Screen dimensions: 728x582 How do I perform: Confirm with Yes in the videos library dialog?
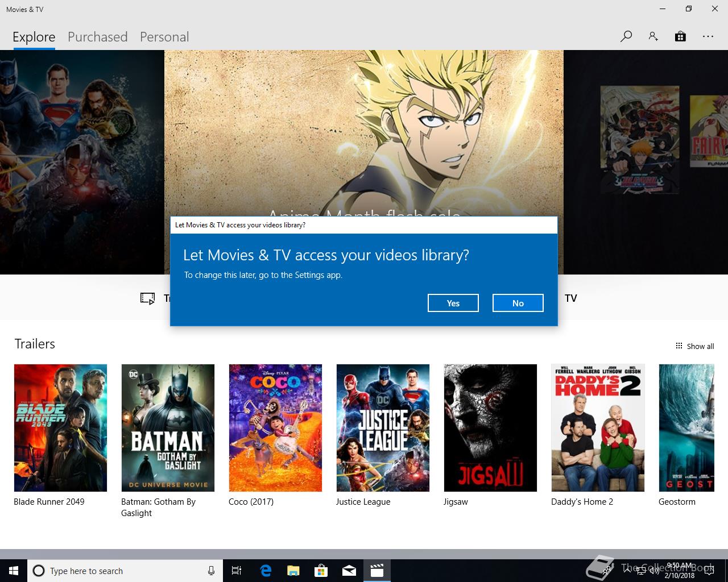(x=453, y=303)
